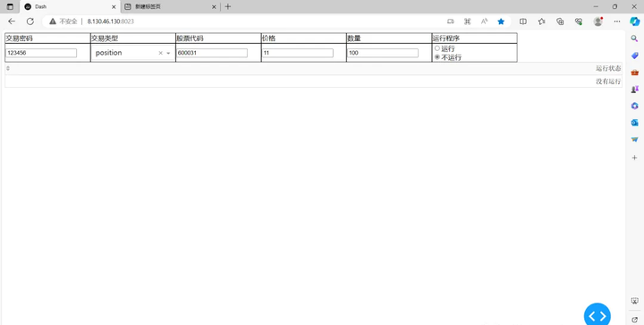644x325 pixels.
Task: Open the Favorites list icon
Action: (541, 21)
